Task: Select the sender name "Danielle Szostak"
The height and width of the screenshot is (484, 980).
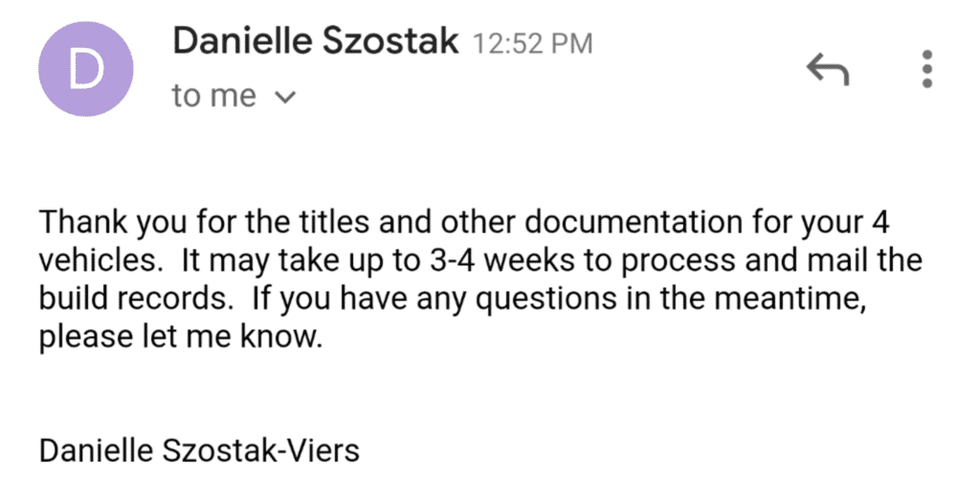Action: coord(315,43)
